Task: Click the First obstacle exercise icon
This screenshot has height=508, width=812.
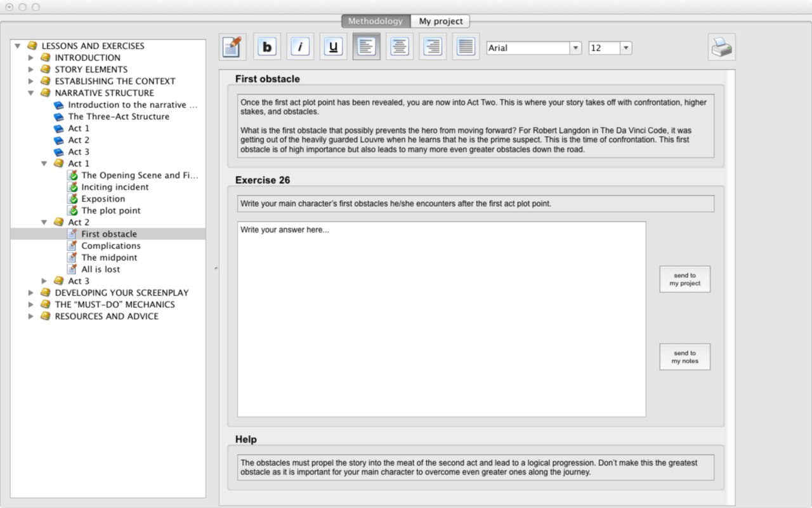Action: point(72,234)
